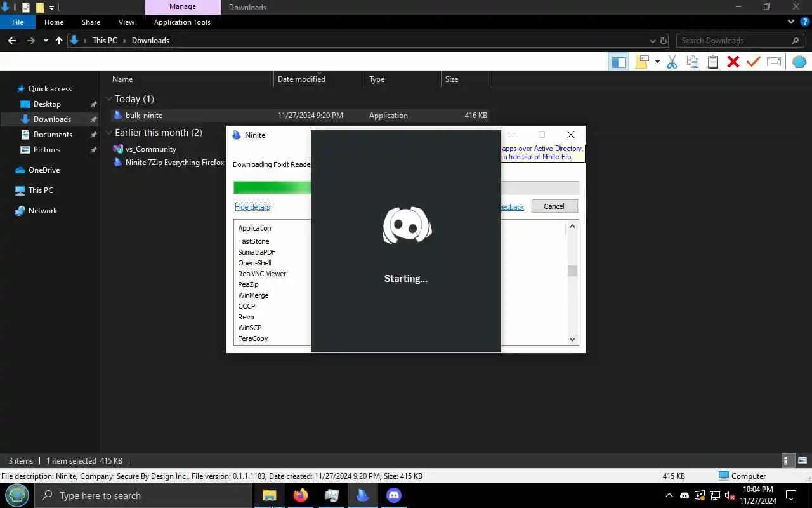Show hidden system tray icons
This screenshot has width=812, height=508.
(669, 495)
